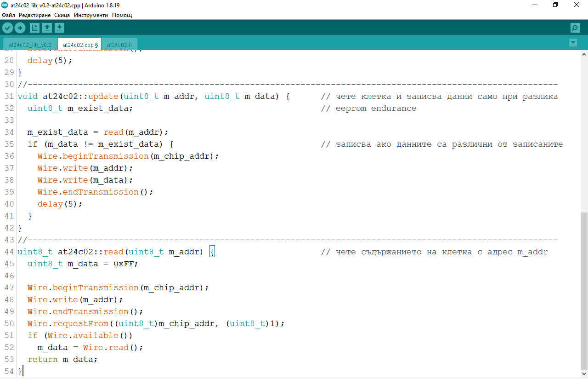Click the Verify sketch checkmark icon
This screenshot has width=588, height=379.
point(7,28)
